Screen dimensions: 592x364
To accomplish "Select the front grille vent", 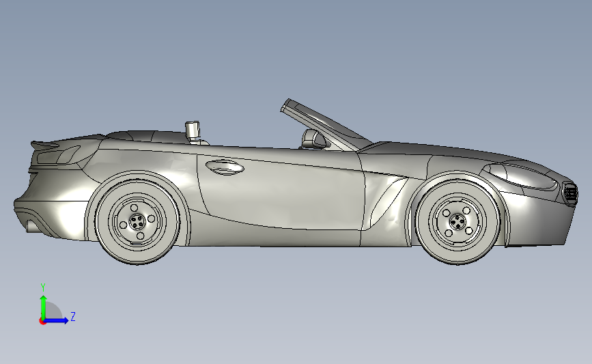I will [569, 193].
